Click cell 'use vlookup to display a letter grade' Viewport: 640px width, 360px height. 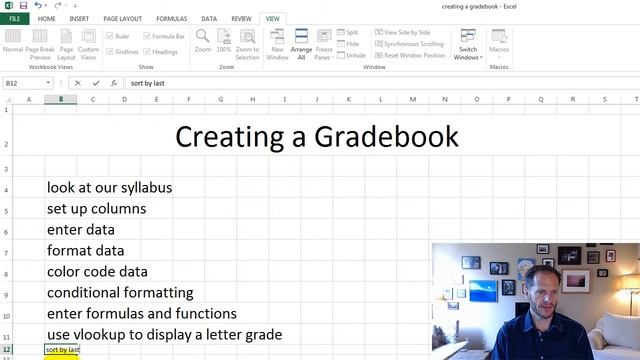click(164, 335)
